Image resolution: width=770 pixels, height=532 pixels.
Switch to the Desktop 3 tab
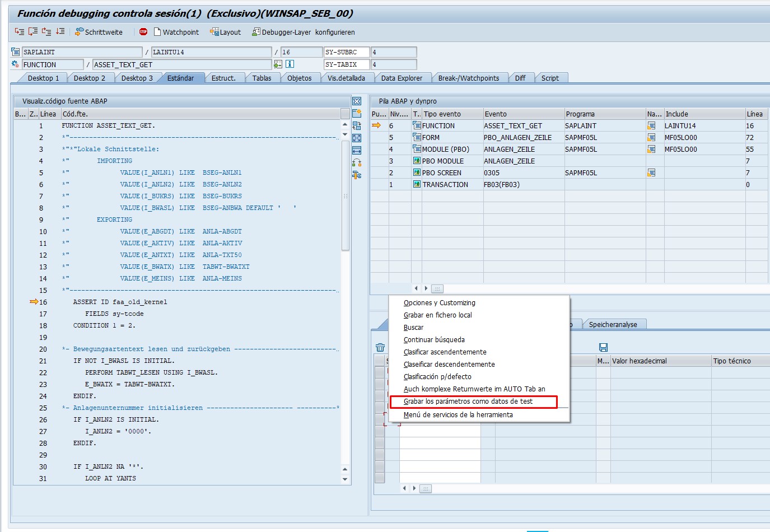137,78
